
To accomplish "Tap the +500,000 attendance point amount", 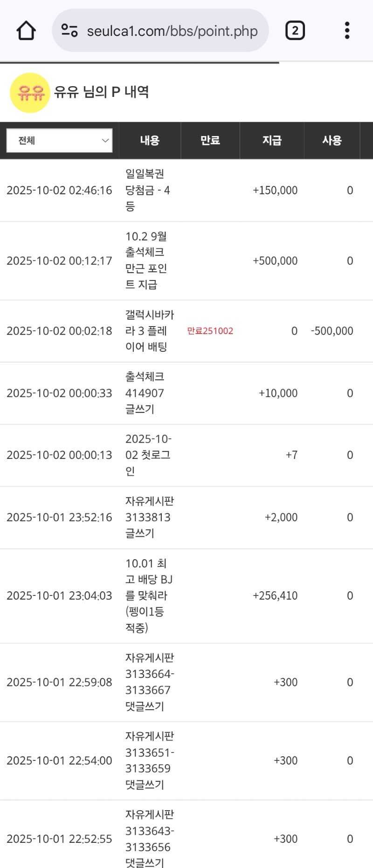I will (275, 261).
